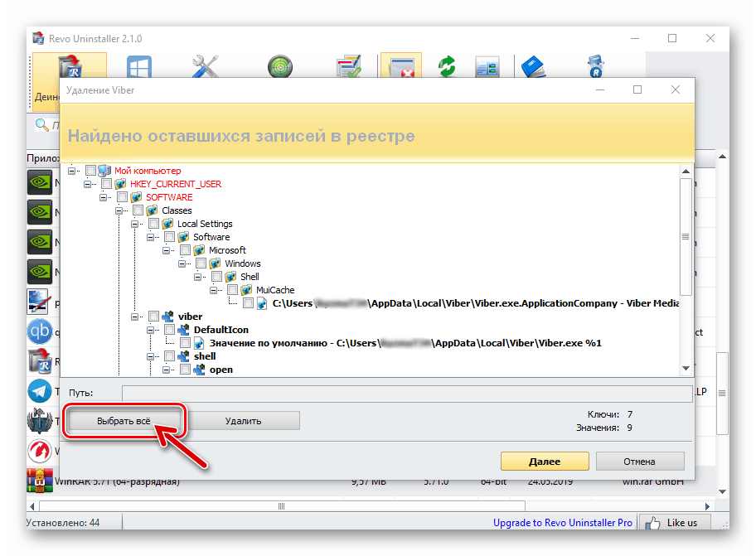Check the HKEY_CURRENT_USER checkbox
Viewport: 756px width, 556px height.
pos(107,184)
